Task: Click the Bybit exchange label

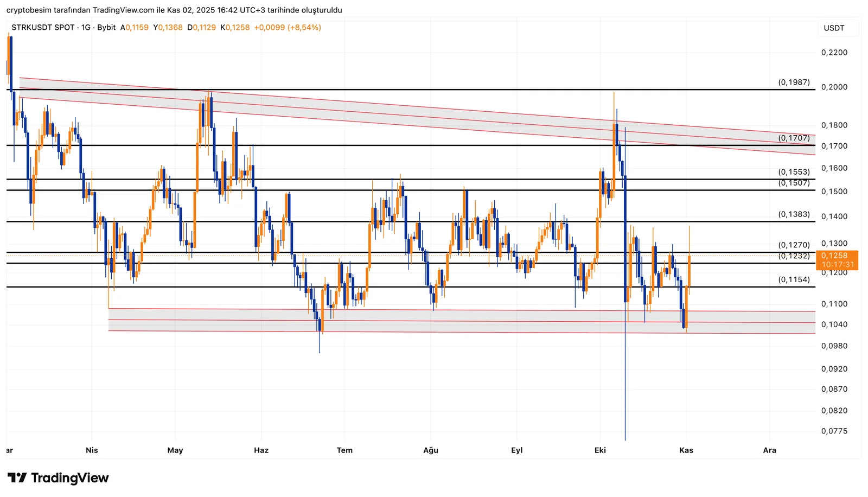Action: coord(106,28)
